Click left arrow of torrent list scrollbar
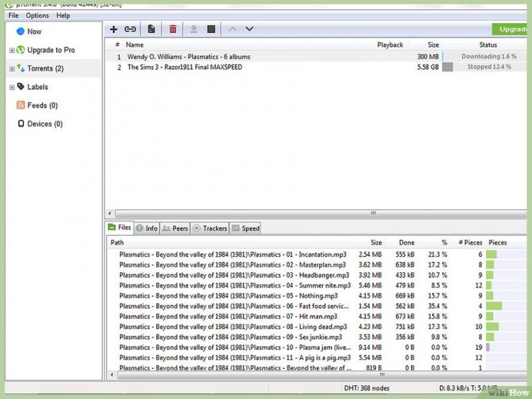 tap(110, 214)
